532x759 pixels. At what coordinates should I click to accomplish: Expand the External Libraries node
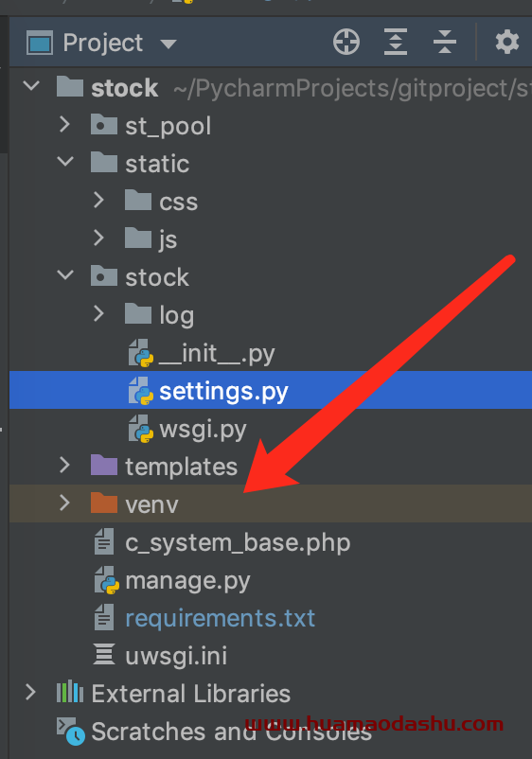[30, 692]
